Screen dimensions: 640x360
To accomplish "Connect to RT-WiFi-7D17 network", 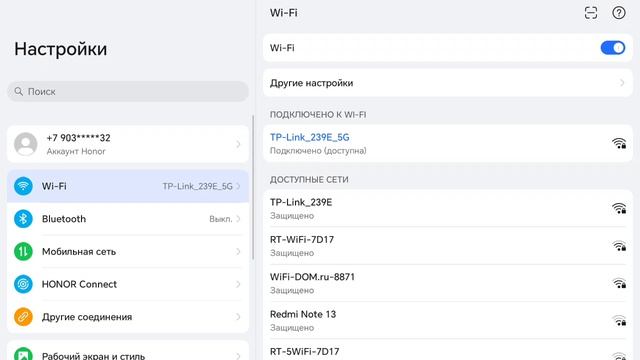I will point(448,246).
